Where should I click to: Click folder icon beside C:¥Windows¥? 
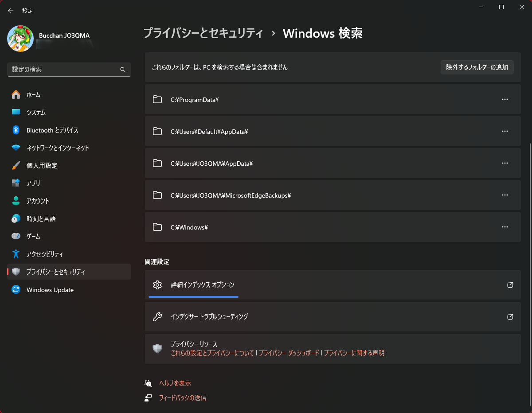point(157,227)
